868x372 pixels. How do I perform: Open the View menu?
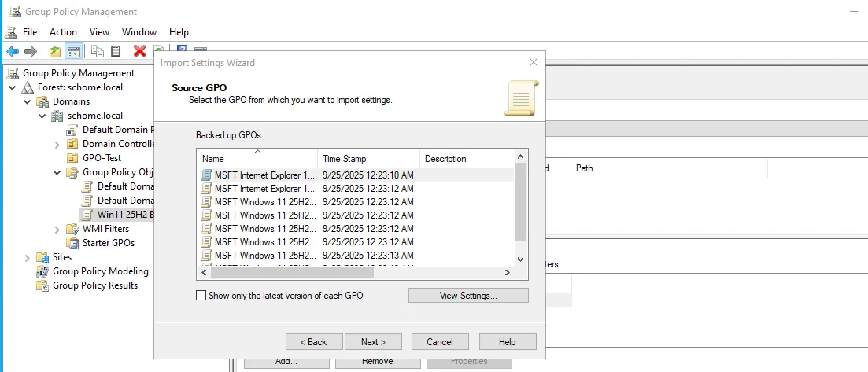[100, 32]
